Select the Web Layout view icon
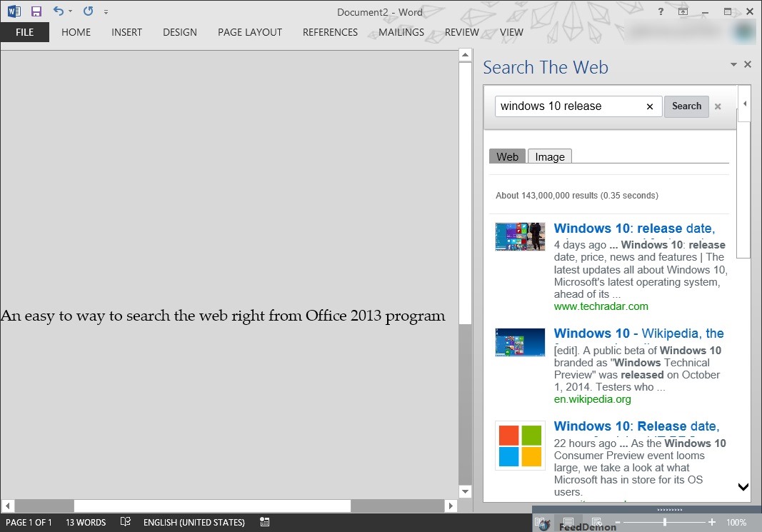 coord(597,521)
